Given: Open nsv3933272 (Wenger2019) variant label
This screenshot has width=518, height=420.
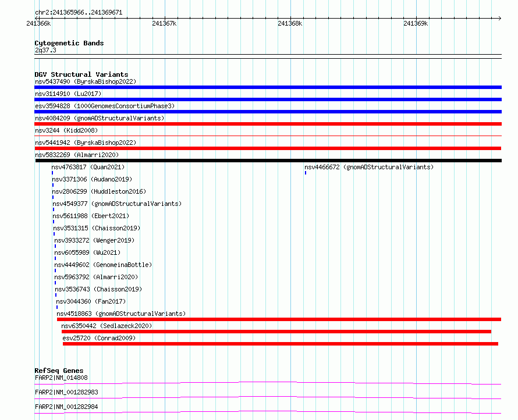Looking at the screenshot, I should (94, 240).
